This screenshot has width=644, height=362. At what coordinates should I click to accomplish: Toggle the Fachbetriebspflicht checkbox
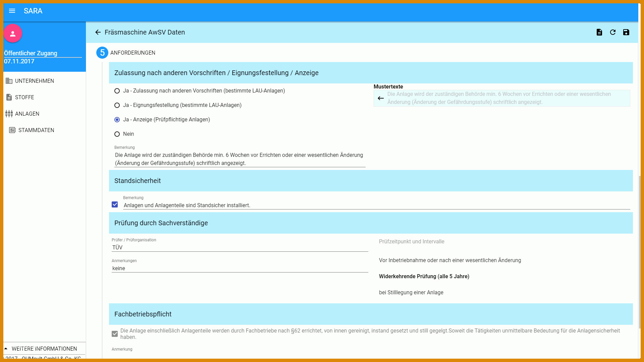115,334
